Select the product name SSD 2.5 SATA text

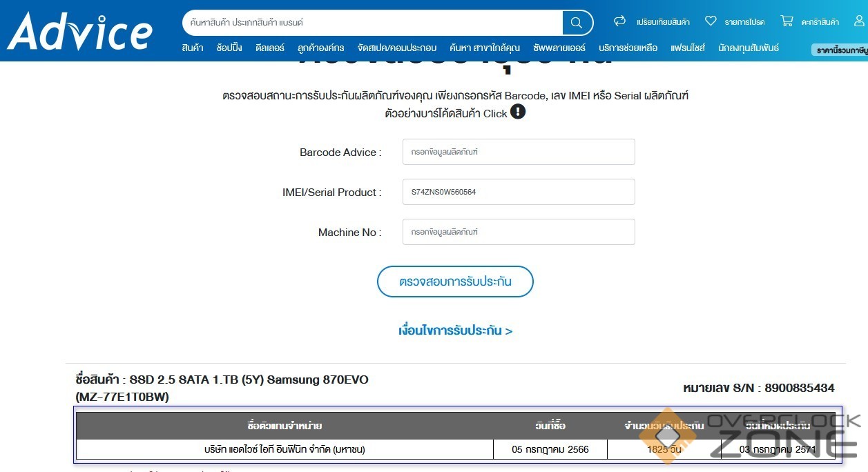tap(222, 388)
